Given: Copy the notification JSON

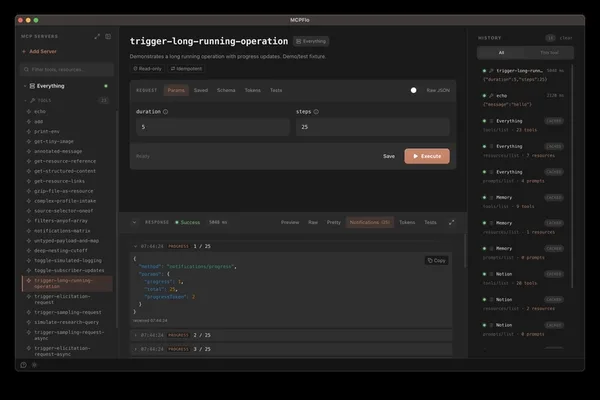Looking at the screenshot, I should (x=437, y=261).
